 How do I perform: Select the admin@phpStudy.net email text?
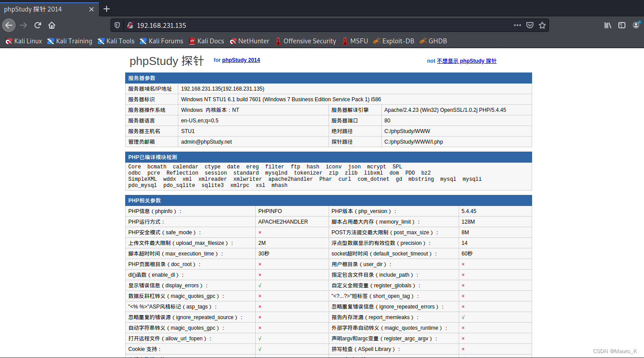pos(207,142)
